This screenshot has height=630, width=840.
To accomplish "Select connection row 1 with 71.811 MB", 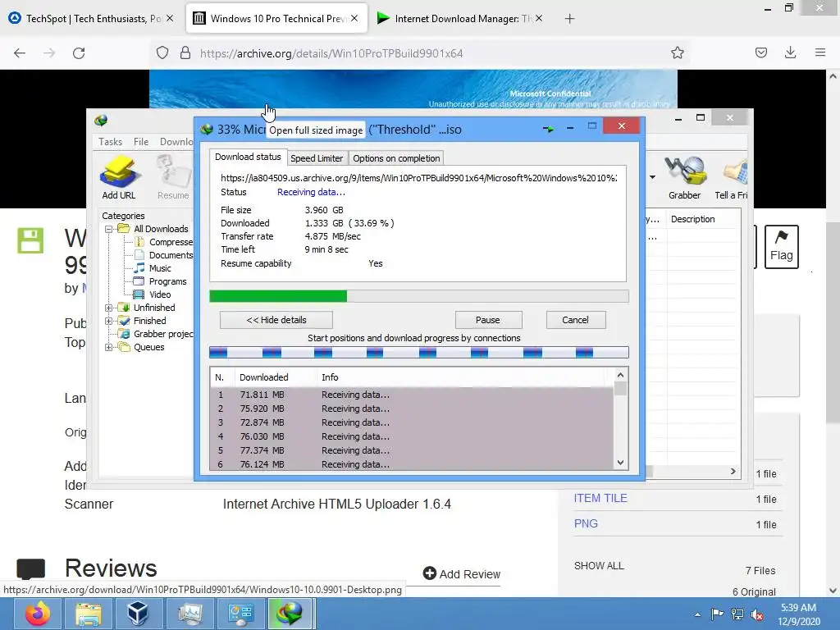I will [x=412, y=395].
